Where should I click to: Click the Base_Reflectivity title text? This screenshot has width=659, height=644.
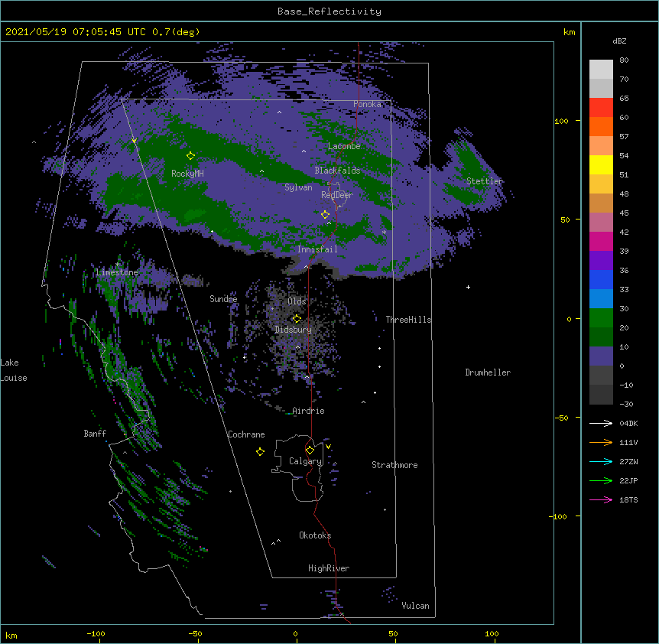(329, 11)
